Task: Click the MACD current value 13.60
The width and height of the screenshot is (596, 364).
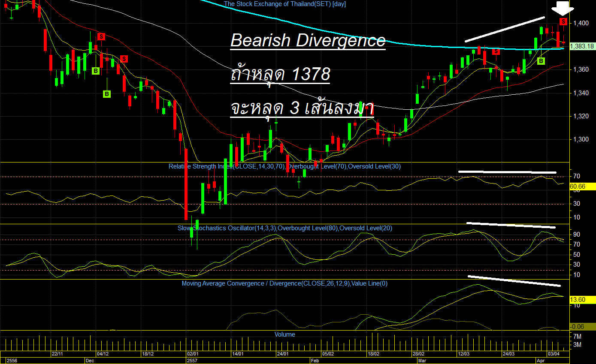Action: pyautogui.click(x=583, y=300)
